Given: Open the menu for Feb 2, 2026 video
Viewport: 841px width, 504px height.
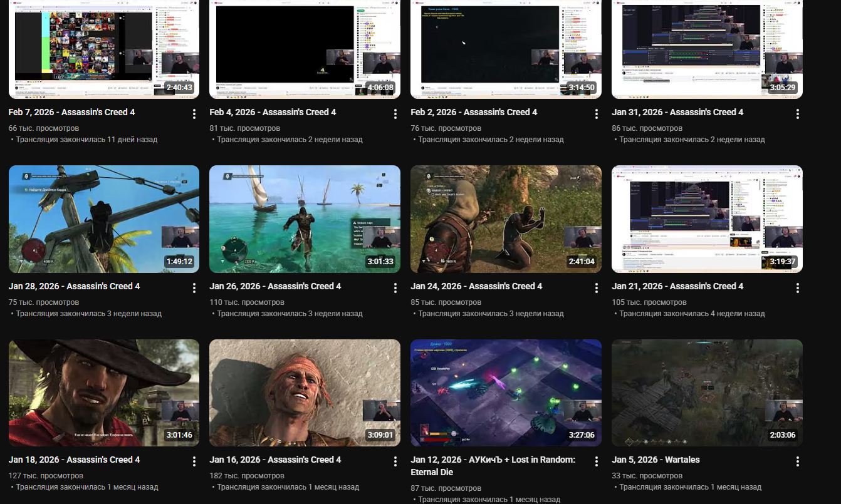Looking at the screenshot, I should click(597, 114).
